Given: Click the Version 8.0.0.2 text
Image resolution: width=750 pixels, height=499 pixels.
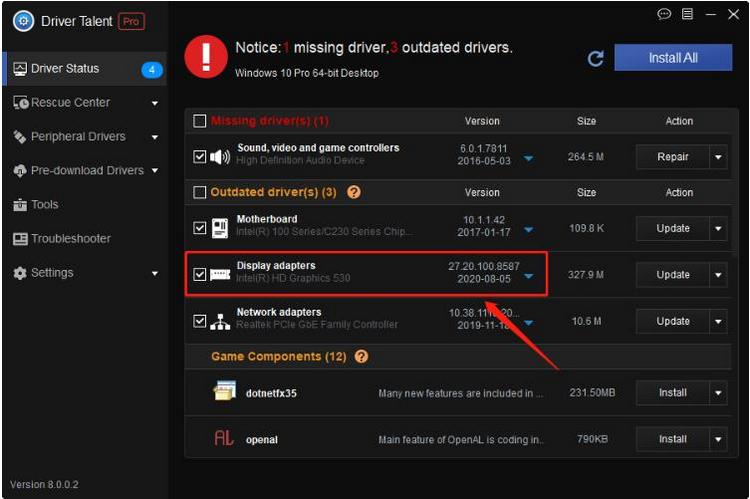Looking at the screenshot, I should (x=44, y=484).
